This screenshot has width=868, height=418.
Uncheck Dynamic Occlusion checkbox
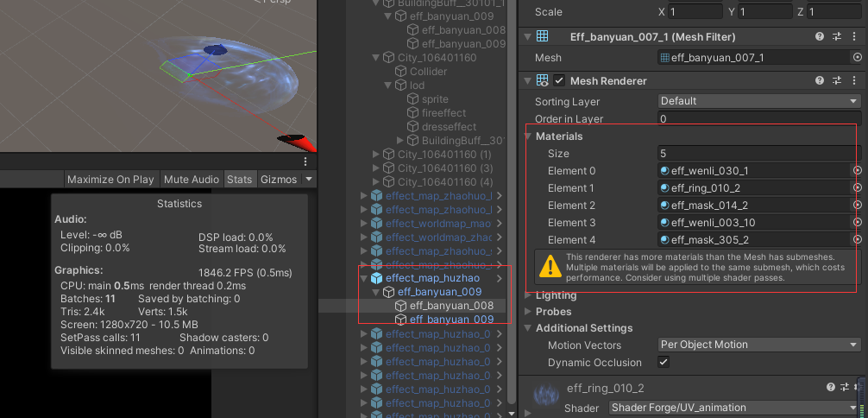click(664, 363)
